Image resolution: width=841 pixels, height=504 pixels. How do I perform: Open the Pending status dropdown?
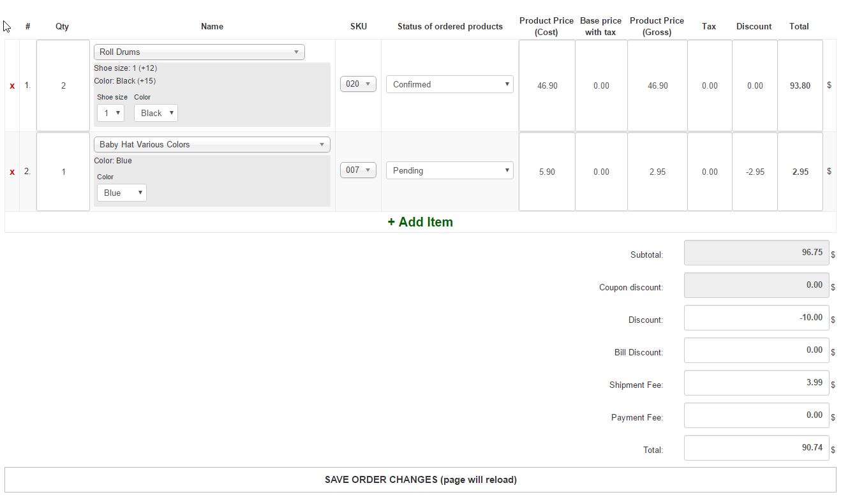pos(449,170)
